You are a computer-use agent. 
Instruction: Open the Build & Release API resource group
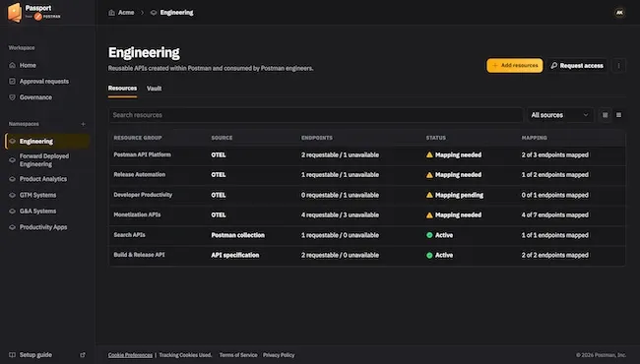coord(139,255)
